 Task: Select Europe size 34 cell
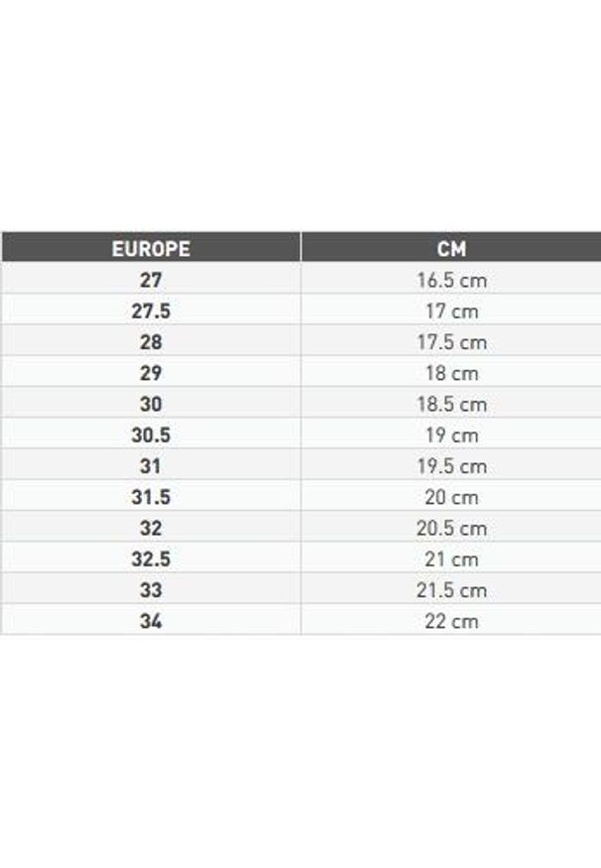(151, 621)
